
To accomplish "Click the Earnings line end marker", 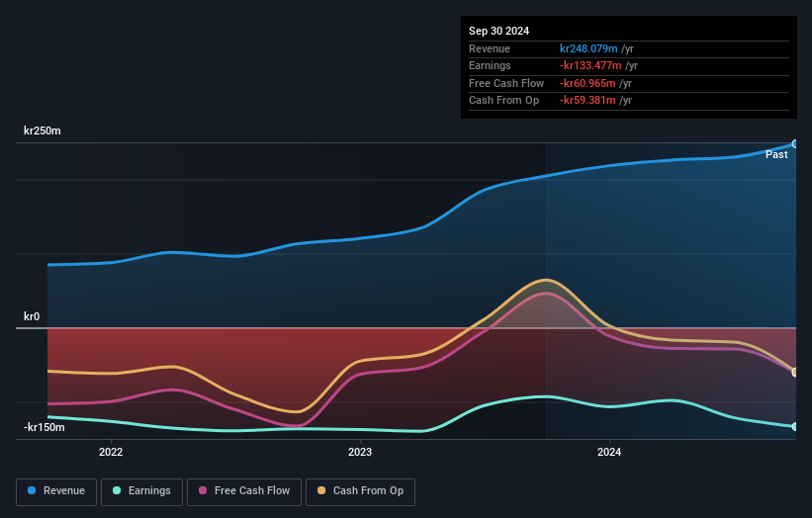I will click(795, 426).
